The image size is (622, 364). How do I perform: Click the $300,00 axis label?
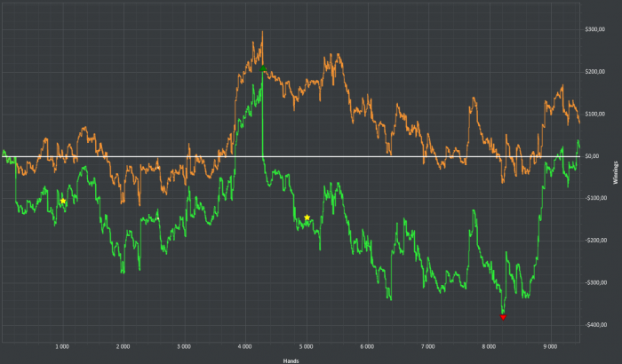click(x=595, y=29)
